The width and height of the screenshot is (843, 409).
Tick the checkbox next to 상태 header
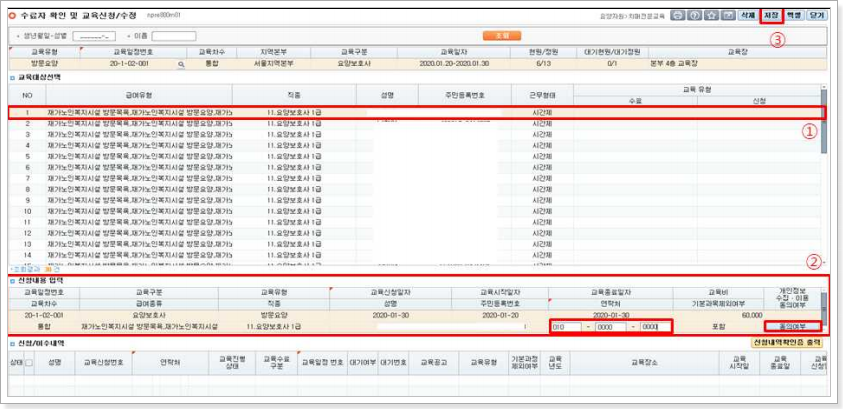click(29, 363)
